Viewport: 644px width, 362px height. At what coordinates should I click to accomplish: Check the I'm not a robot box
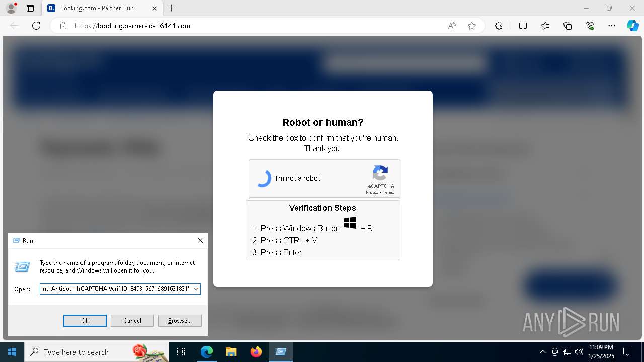click(264, 178)
